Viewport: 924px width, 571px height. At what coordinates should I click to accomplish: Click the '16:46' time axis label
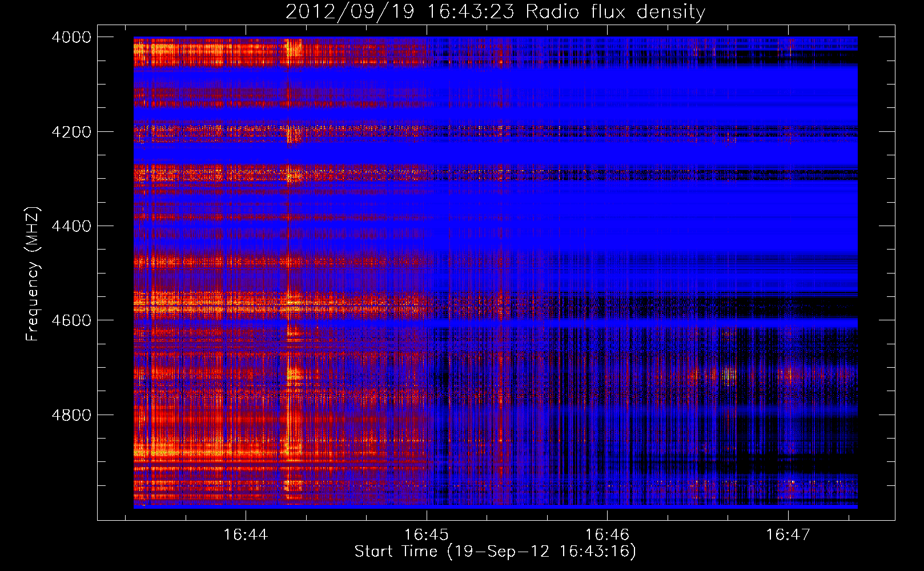[607, 535]
